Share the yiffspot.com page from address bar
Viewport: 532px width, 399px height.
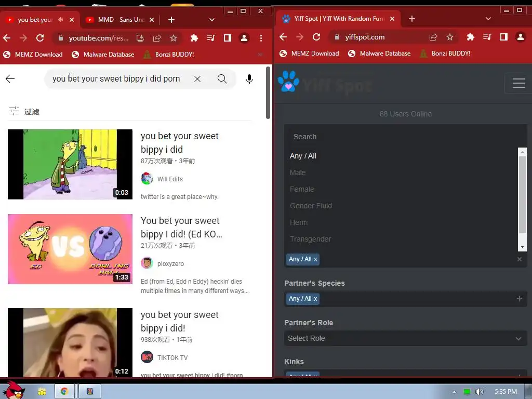[x=433, y=37]
